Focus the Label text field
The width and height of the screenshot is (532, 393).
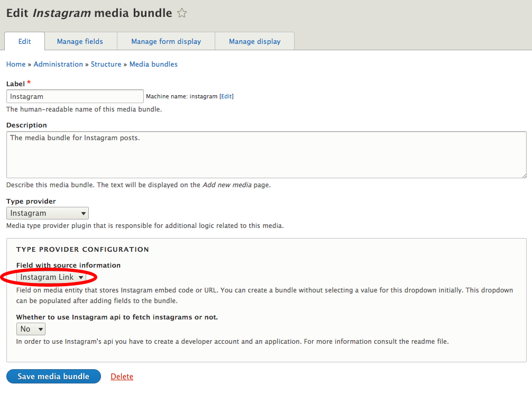pos(75,96)
